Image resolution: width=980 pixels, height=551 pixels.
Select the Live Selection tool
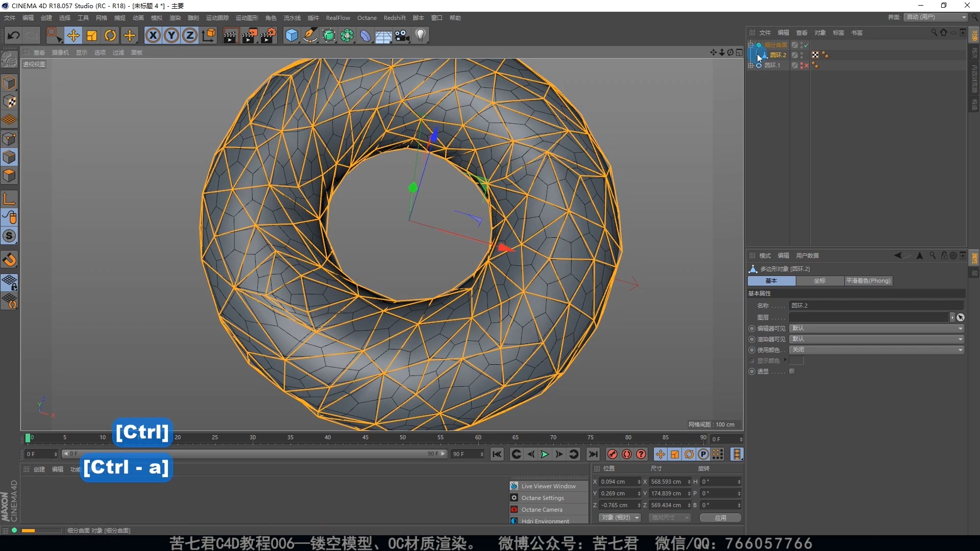54,35
